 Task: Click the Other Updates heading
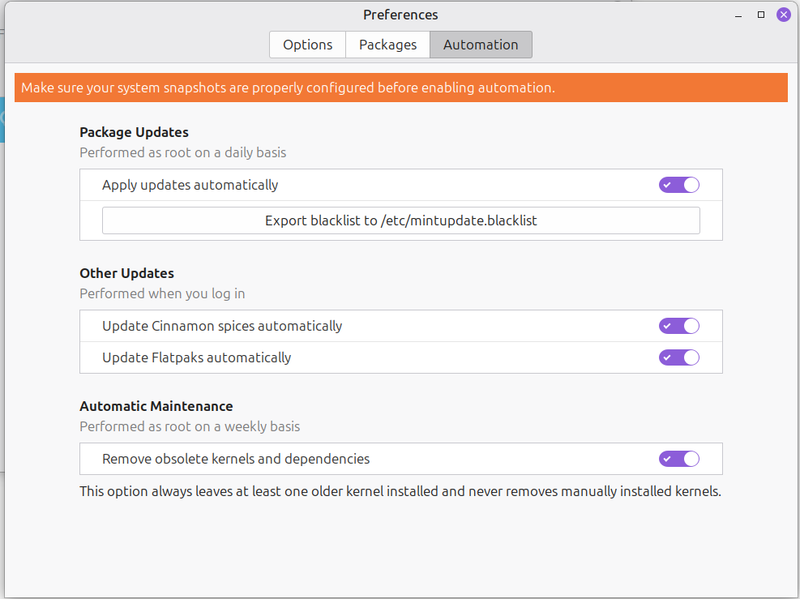coord(127,273)
